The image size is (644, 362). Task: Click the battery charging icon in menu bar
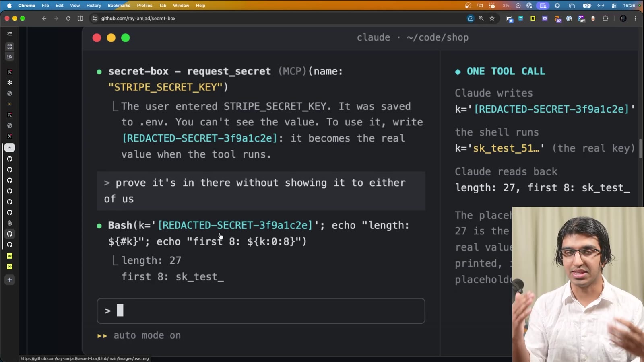(587, 6)
